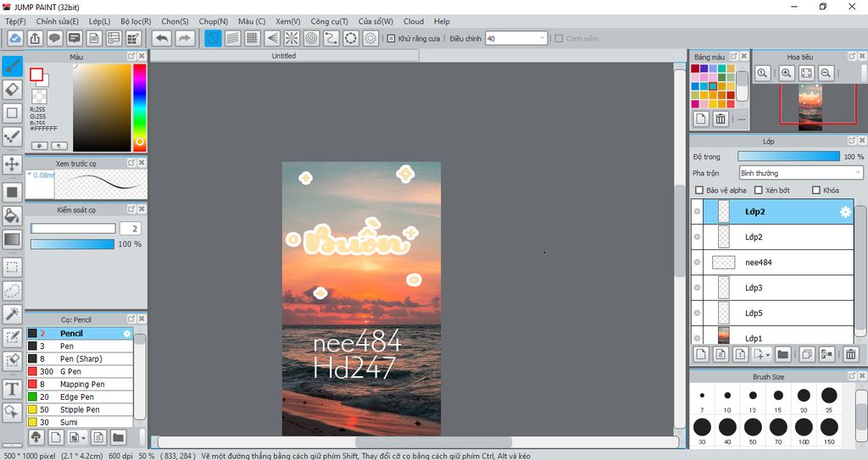Pick dark red swatch in Bảng màu
Viewport: 868px width, 460px height.
[695, 69]
